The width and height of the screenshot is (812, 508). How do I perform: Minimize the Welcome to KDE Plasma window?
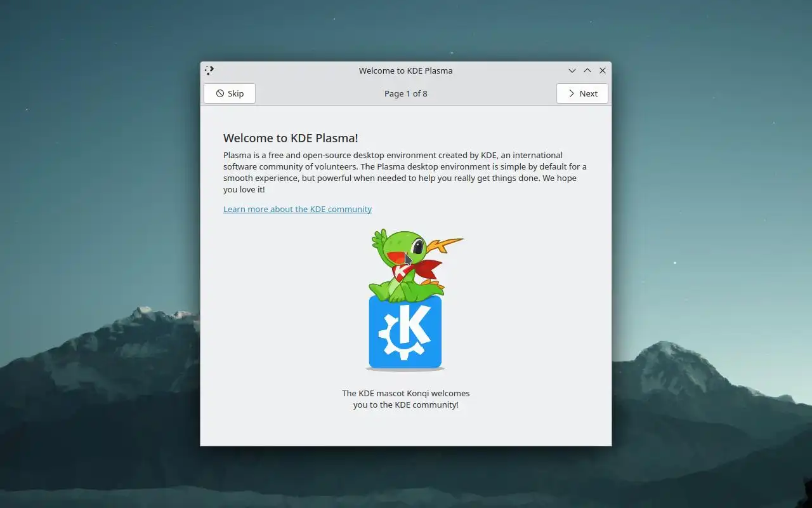click(572, 70)
